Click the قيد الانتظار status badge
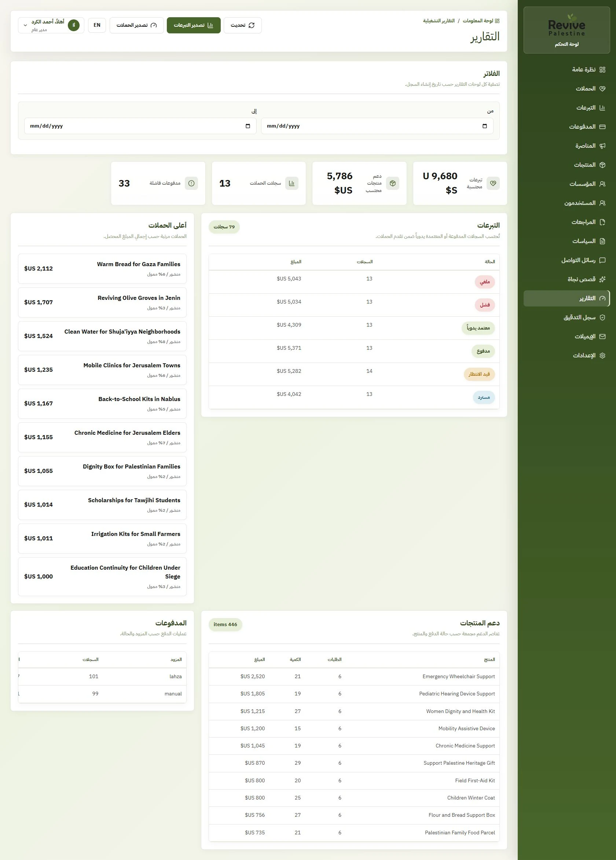 pos(479,374)
